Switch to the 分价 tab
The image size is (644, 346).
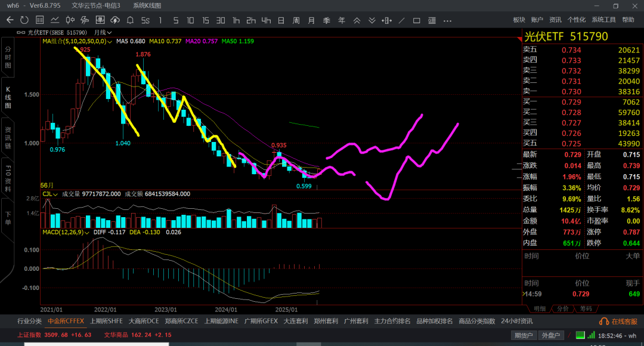click(563, 308)
